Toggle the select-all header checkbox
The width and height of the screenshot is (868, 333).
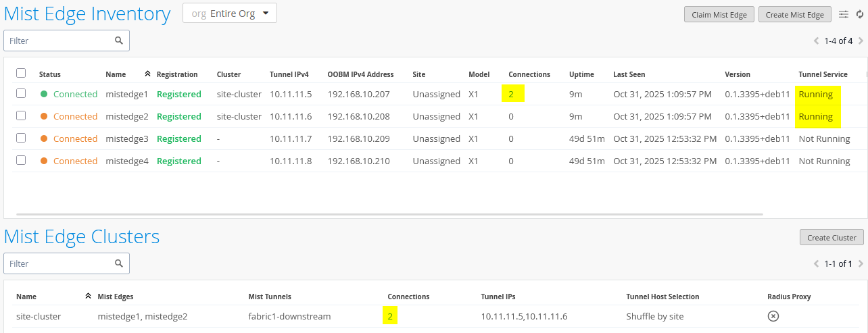21,74
